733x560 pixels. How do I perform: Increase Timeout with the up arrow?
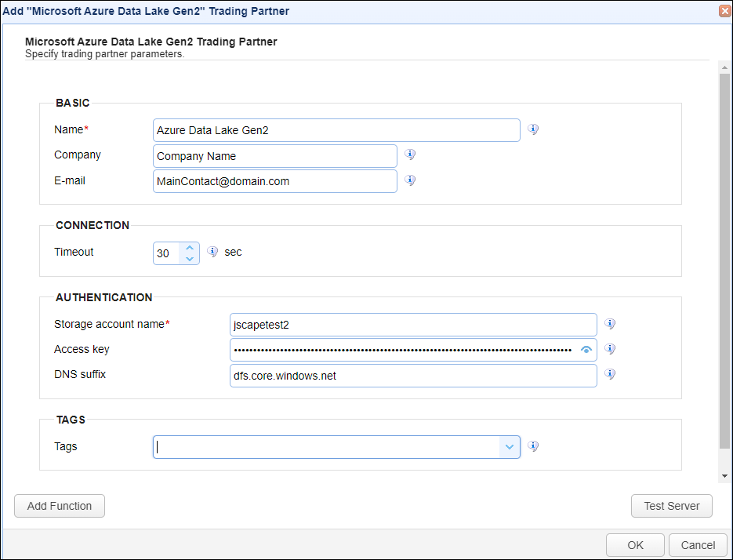click(190, 248)
